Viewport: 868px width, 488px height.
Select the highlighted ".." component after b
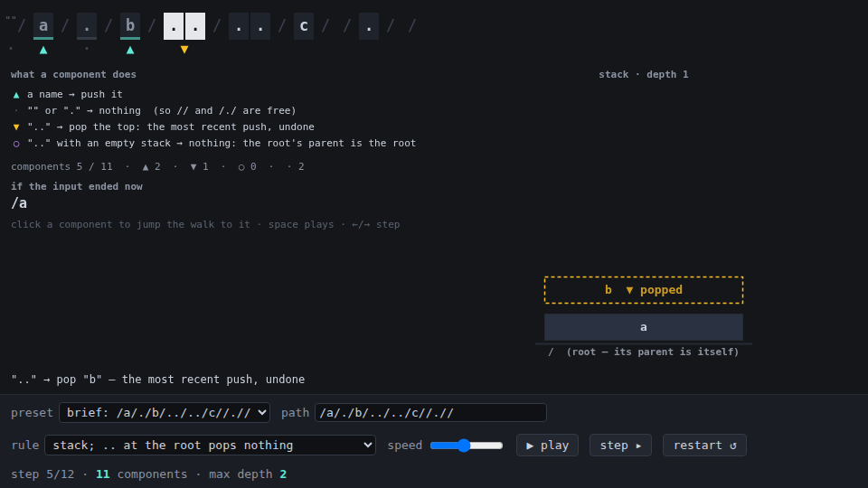coord(184,26)
